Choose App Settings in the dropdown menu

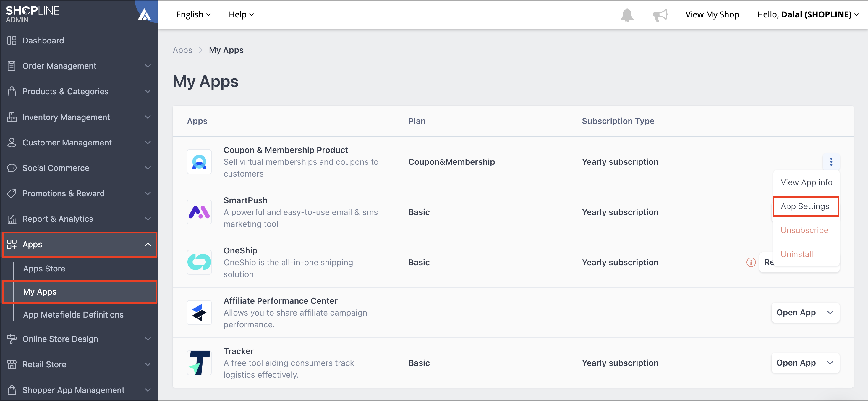[806, 206]
